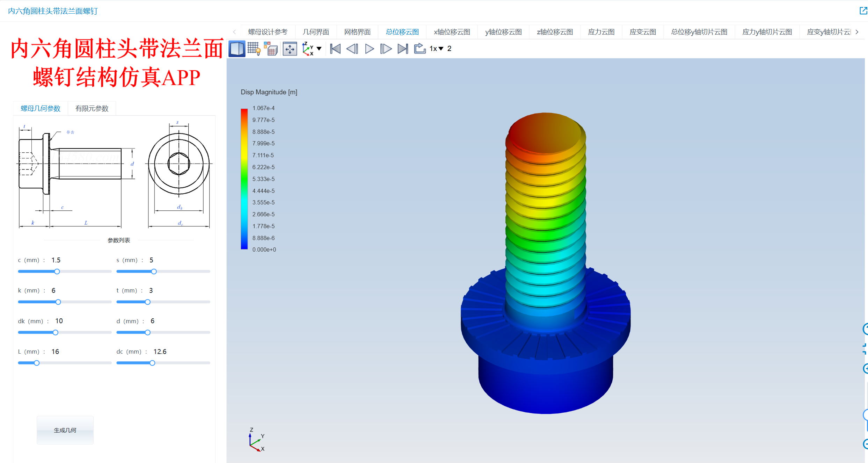Open the 总位移y轴切片云图 tab
This screenshot has width=868, height=463.
pyautogui.click(x=699, y=32)
